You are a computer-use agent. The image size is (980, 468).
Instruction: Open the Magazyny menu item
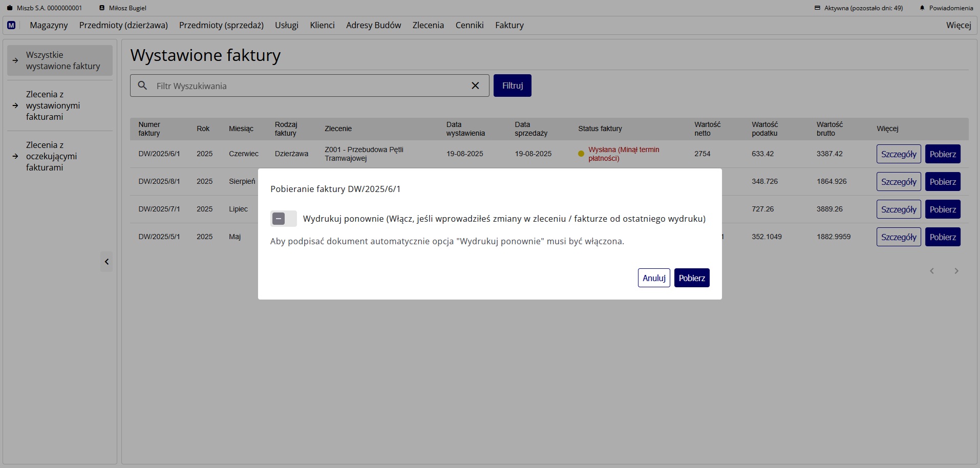pos(49,25)
